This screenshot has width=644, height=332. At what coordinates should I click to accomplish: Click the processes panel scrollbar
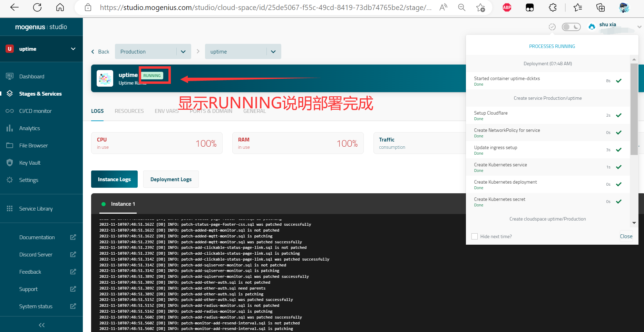pos(634,110)
